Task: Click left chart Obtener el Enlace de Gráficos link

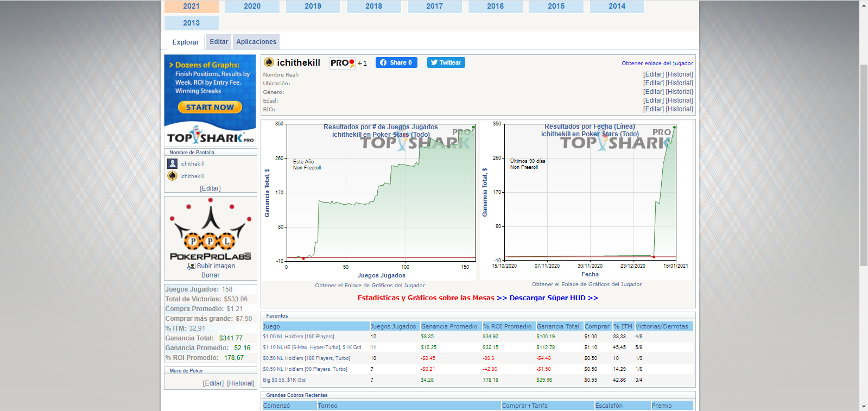Action: click(x=370, y=286)
